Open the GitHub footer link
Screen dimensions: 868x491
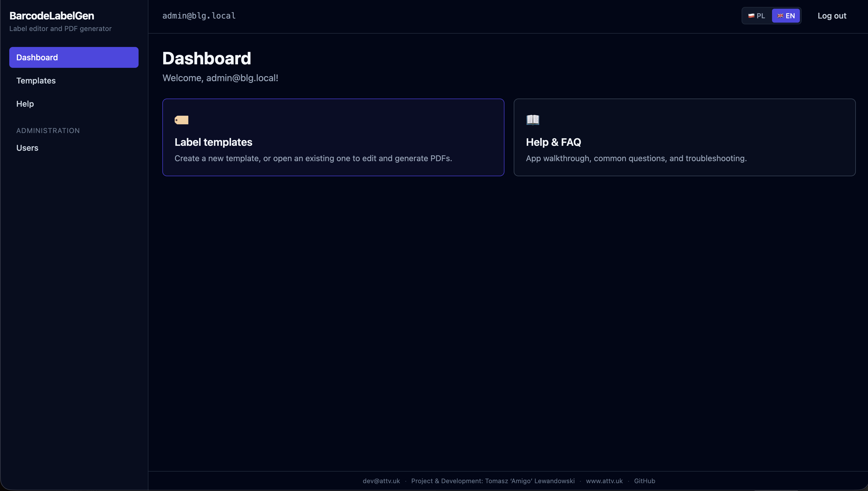click(x=645, y=481)
